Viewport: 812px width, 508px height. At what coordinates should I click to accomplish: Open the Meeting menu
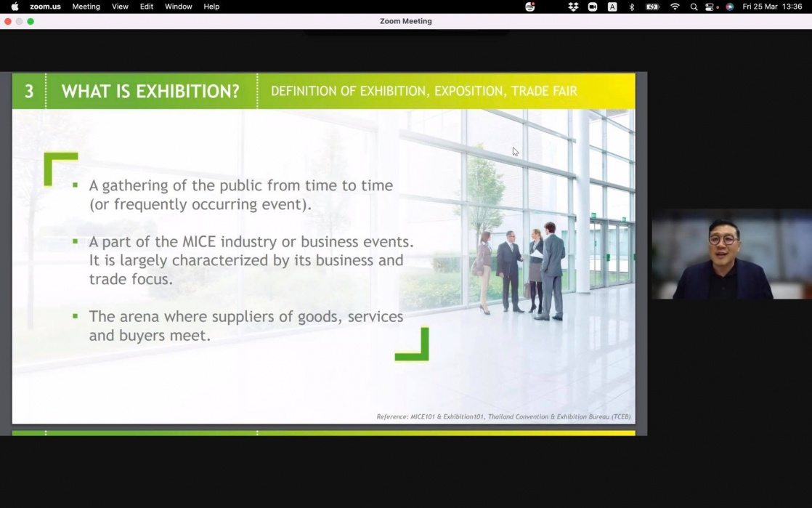86,7
